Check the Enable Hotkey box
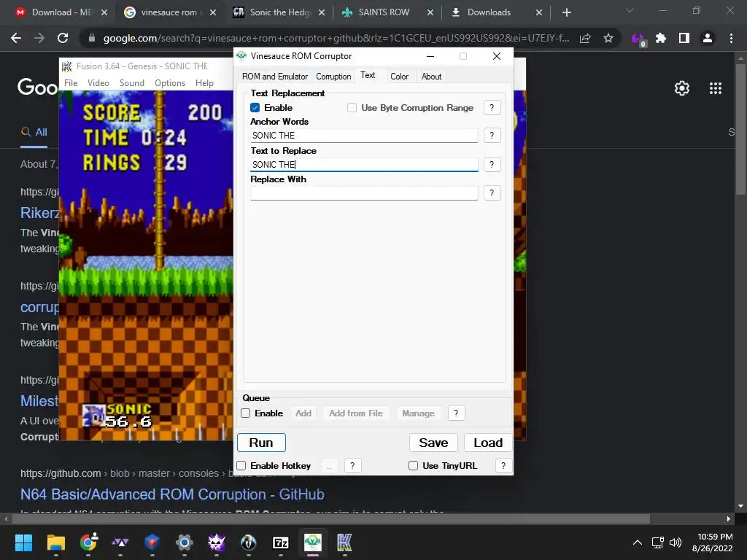This screenshot has width=747, height=560. [x=241, y=466]
